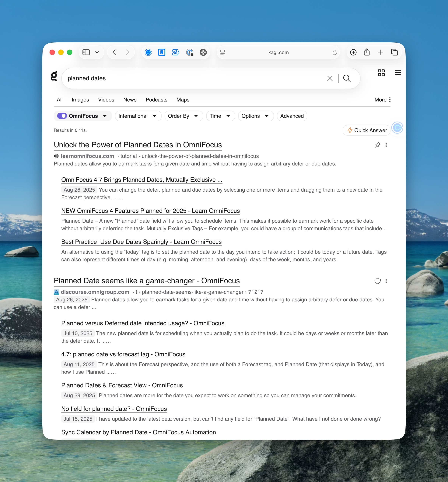This screenshot has width=448, height=482.
Task: Expand the sidebar tab group chevron
Action: pos(97,52)
